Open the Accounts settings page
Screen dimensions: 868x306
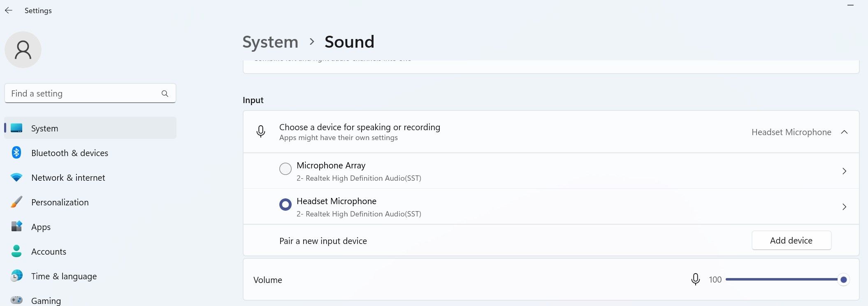pos(49,251)
